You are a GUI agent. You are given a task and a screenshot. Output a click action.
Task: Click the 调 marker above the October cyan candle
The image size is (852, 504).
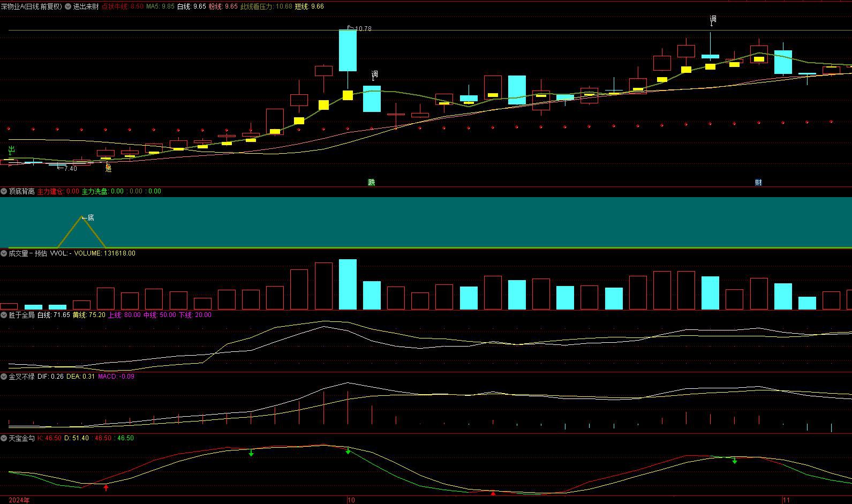click(x=374, y=75)
